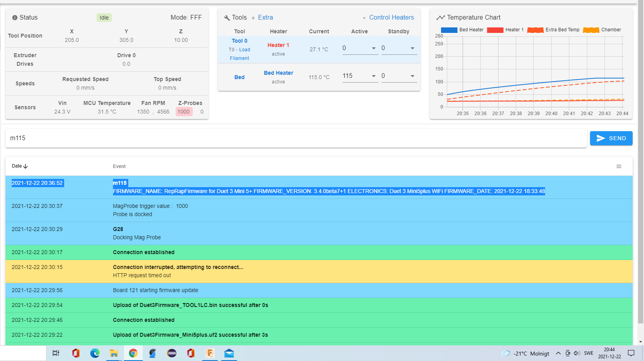
Task: Sort the log by the Event column
Action: (119, 166)
